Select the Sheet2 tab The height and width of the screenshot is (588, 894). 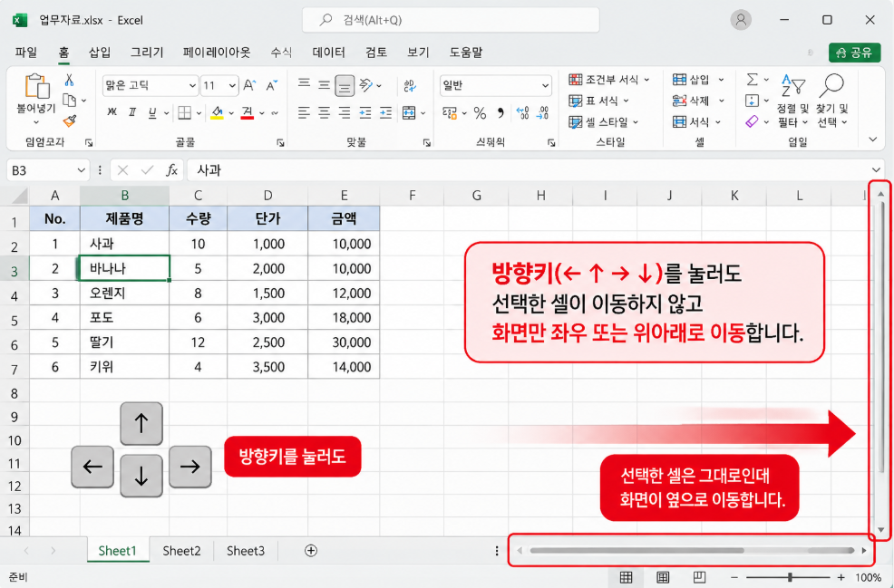181,550
